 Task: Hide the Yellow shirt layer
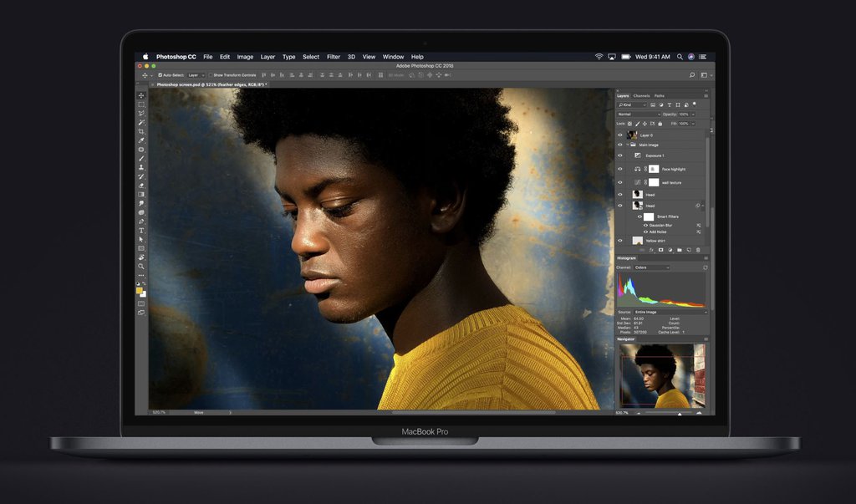point(620,241)
